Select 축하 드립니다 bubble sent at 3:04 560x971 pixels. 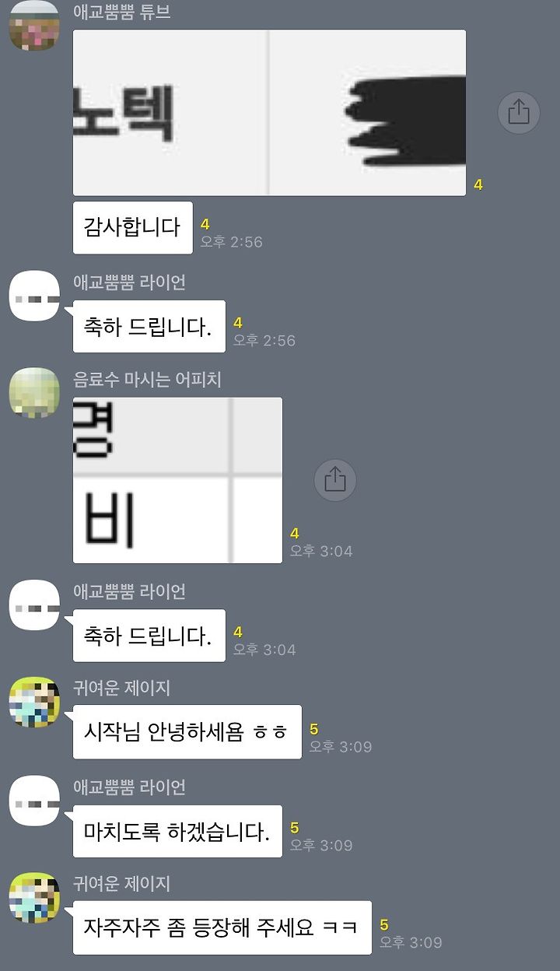point(149,636)
